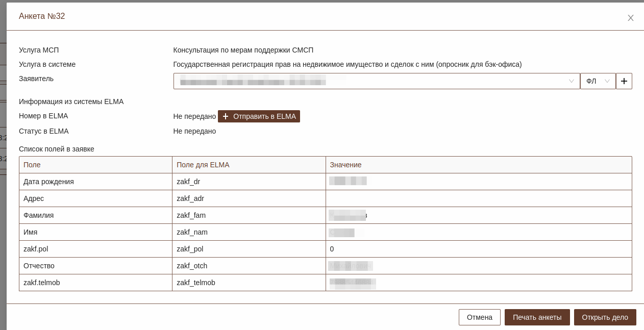644x330 pixels.
Task: Open the ФЛ applicant type dropdown
Action: pos(598,81)
